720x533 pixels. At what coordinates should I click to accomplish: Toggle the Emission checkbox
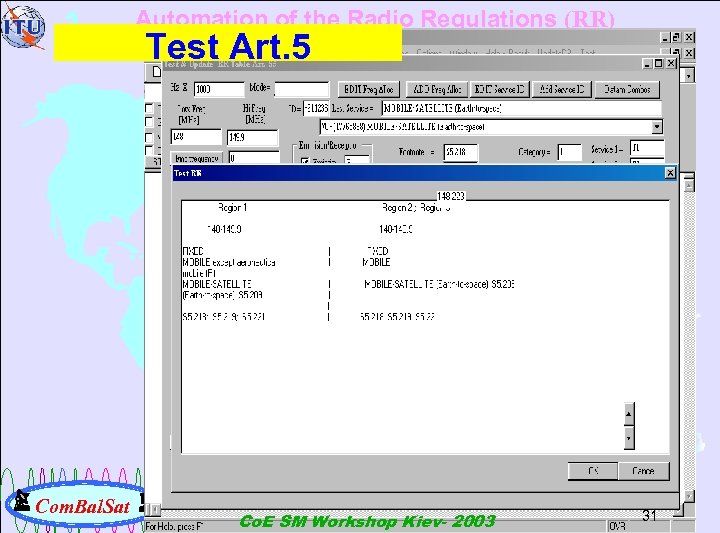click(304, 161)
